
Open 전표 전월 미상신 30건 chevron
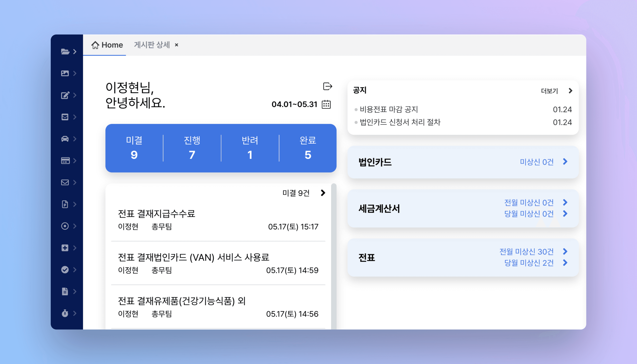pyautogui.click(x=565, y=251)
